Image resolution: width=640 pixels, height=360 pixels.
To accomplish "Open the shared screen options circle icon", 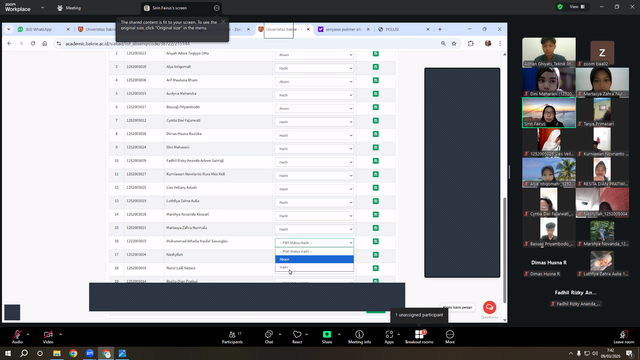I will [216, 8].
